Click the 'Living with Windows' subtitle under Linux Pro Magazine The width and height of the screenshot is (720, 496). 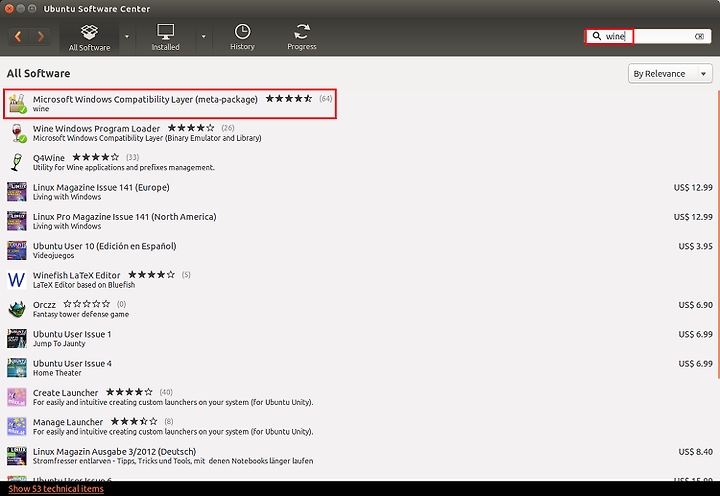pyautogui.click(x=67, y=226)
